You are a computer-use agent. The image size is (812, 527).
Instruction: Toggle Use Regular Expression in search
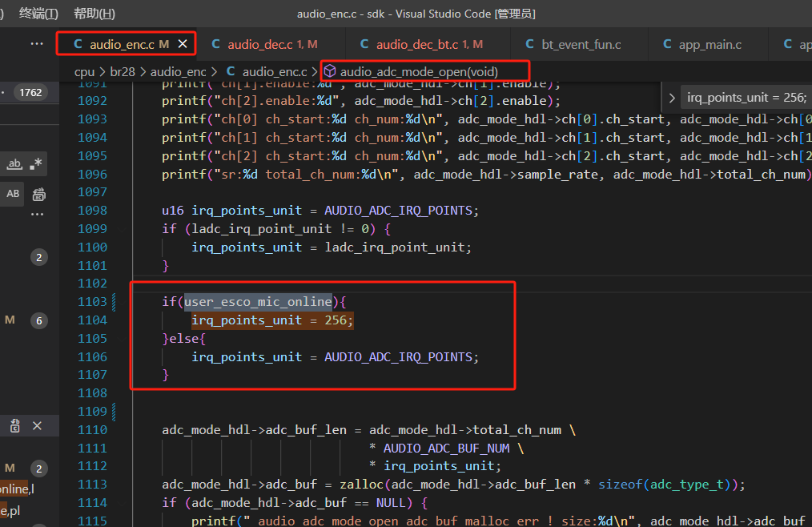[36, 164]
